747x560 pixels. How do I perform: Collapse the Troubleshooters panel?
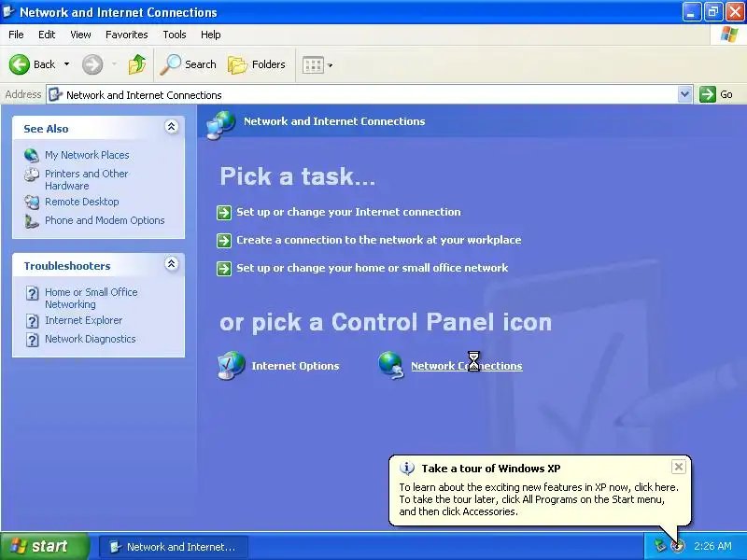172,264
